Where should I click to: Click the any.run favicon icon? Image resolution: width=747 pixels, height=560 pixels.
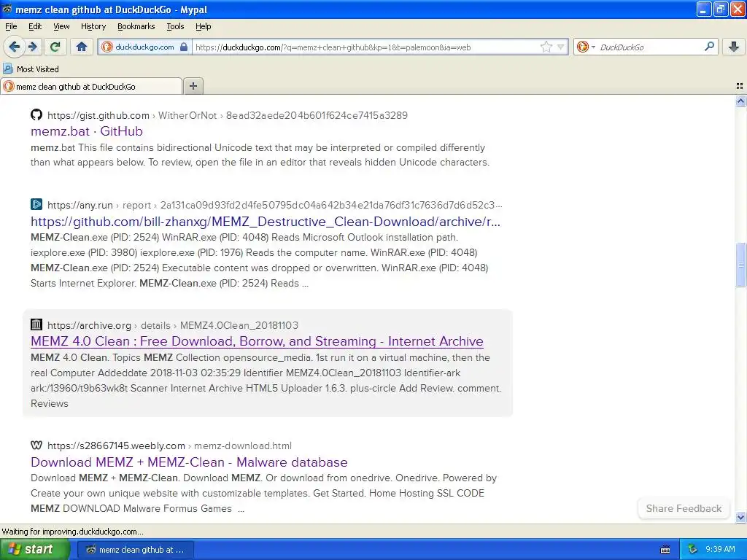click(x=36, y=204)
